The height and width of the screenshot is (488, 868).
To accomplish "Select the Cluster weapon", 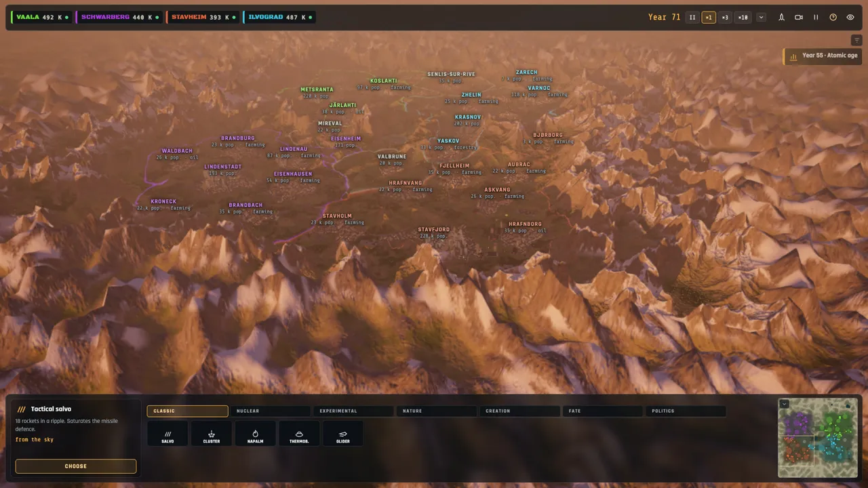I will (212, 433).
